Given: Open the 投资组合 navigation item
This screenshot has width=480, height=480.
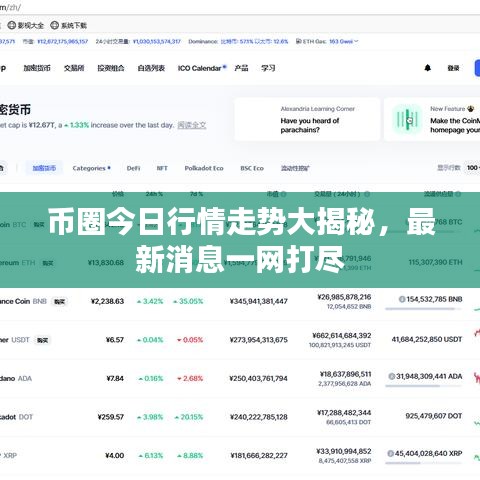Looking at the screenshot, I should click(x=111, y=68).
